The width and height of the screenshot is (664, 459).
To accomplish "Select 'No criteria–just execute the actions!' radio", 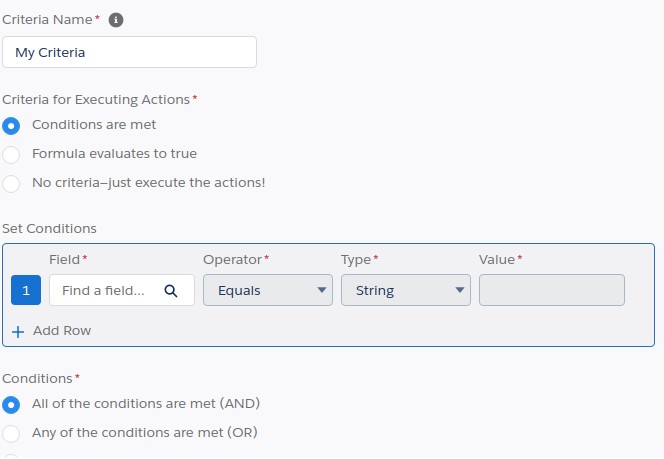I will (11, 184).
